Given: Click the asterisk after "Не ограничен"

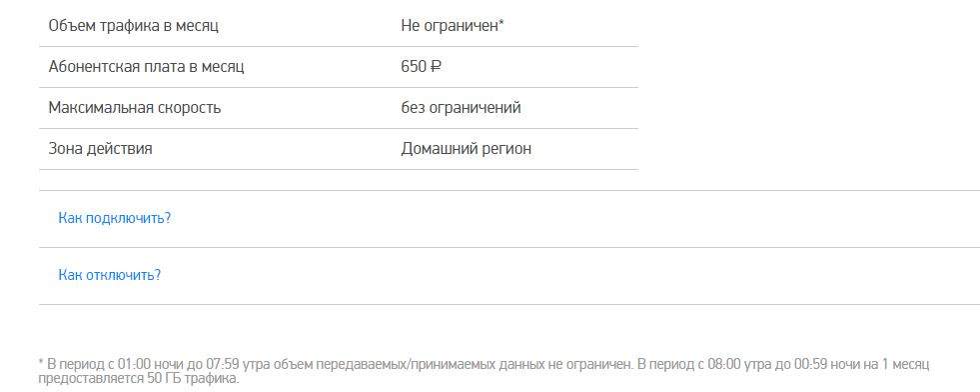Looking at the screenshot, I should [501, 23].
